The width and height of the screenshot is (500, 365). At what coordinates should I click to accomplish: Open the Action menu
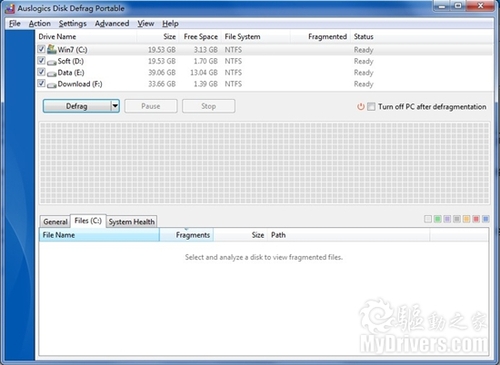(40, 24)
